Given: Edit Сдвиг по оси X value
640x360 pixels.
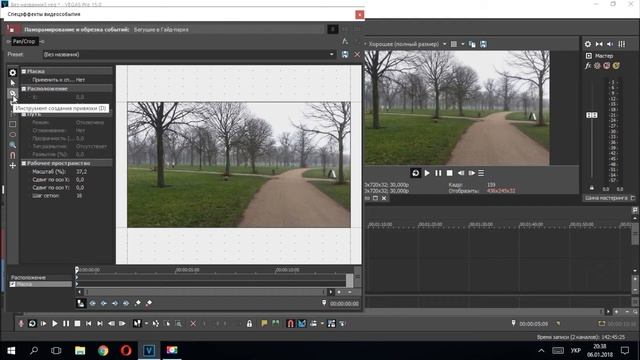Looking at the screenshot, I should (x=80, y=180).
